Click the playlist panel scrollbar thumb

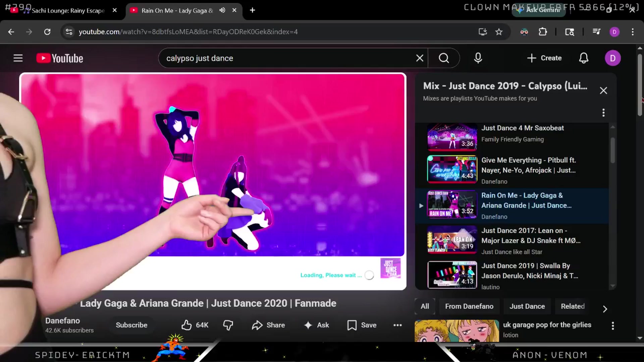pyautogui.click(x=613, y=150)
